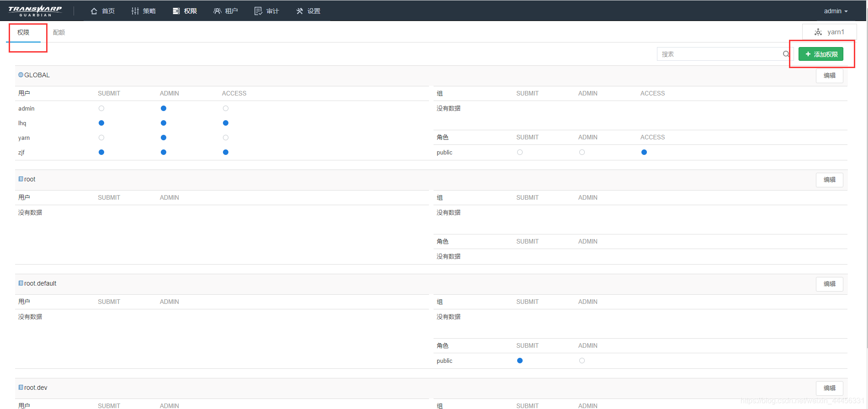
Task: Toggle SUBMIT radio for GLOBAL public role
Action: tap(520, 152)
